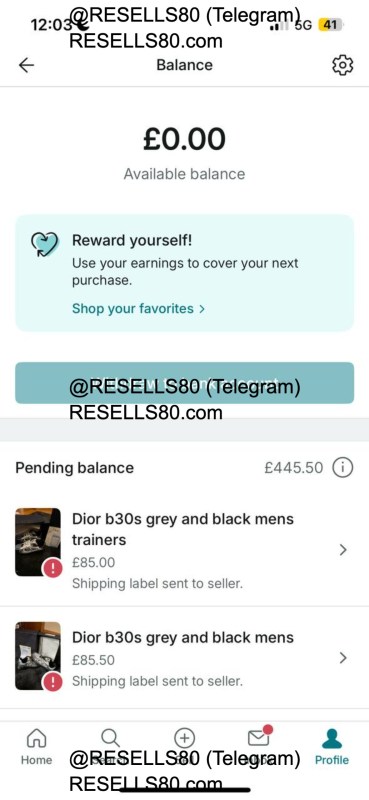Image resolution: width=369 pixels, height=800 pixels.
Task: Tap the Shop your favorites arrow
Action: (202, 309)
